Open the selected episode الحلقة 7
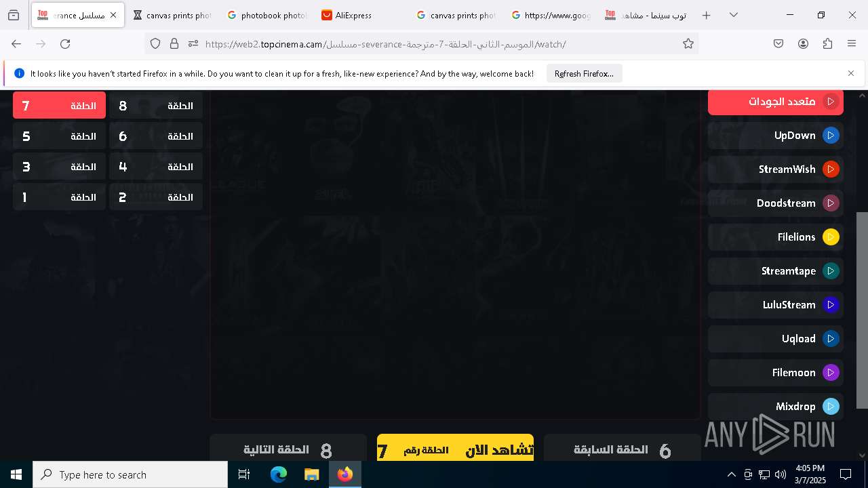The width and height of the screenshot is (868, 488). pyautogui.click(x=59, y=106)
